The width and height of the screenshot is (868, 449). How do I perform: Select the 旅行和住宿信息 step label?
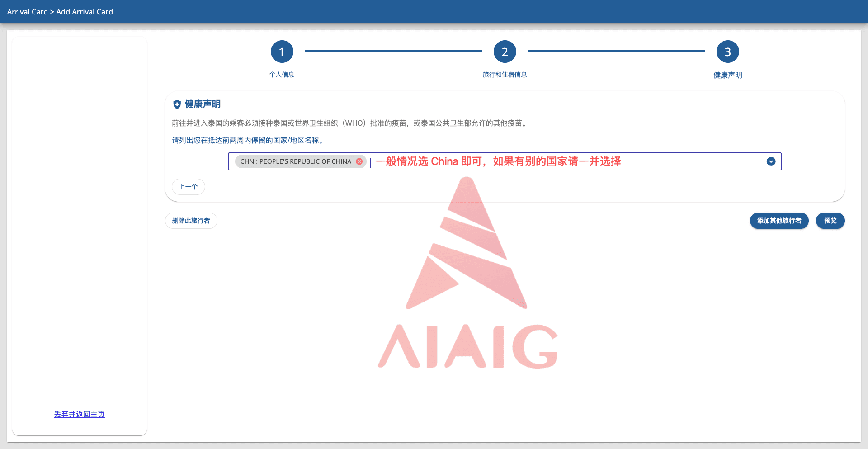[x=505, y=75]
